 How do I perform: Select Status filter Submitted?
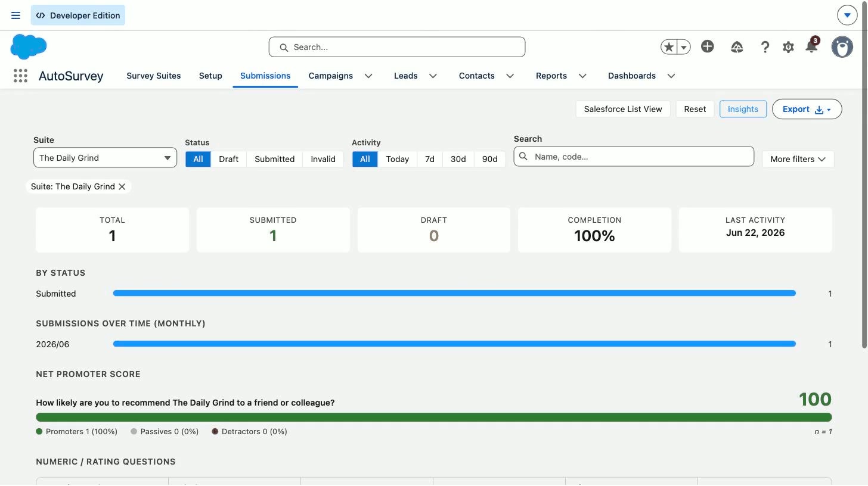(x=275, y=159)
